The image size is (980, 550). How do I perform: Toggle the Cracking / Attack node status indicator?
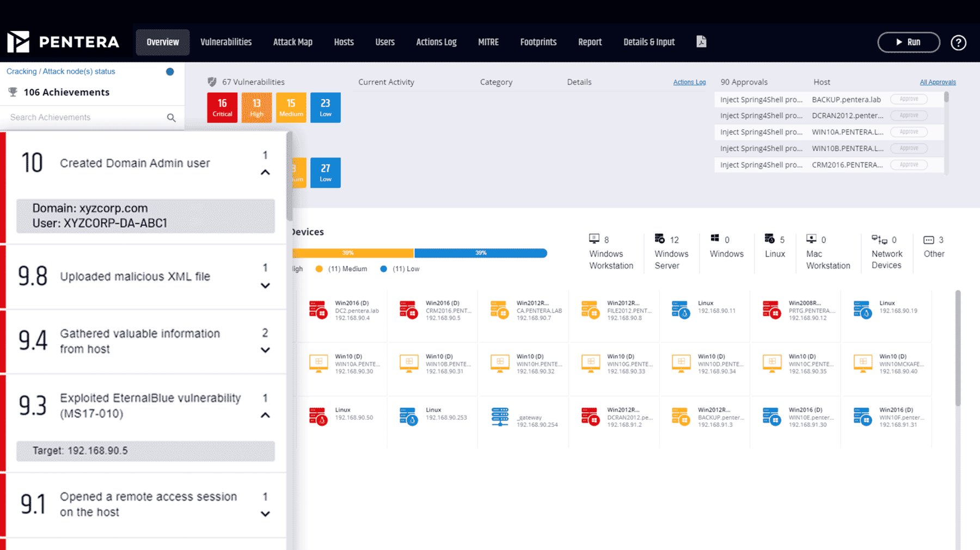(x=170, y=71)
